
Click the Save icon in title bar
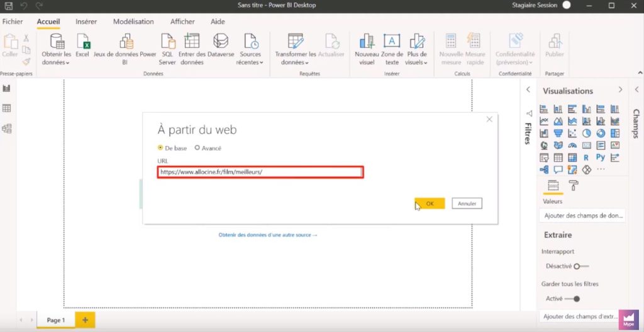[8, 6]
